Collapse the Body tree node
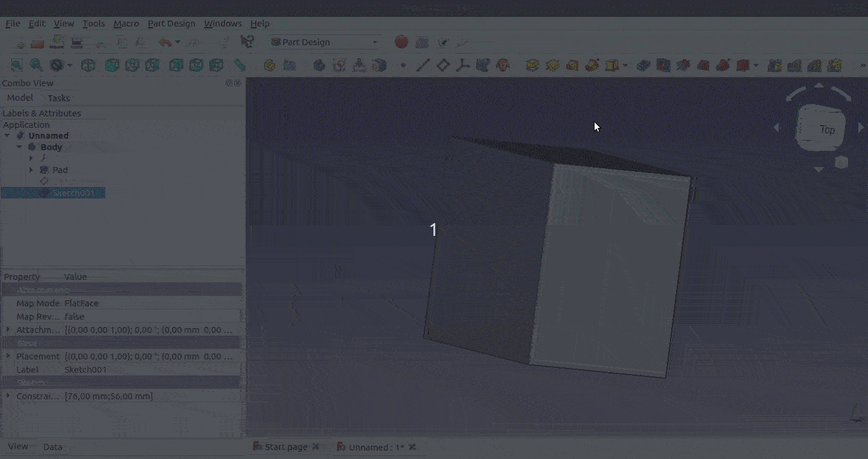 click(19, 147)
